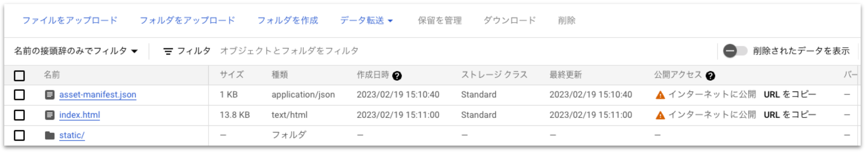Click the public warning icon for index.html

click(660, 116)
